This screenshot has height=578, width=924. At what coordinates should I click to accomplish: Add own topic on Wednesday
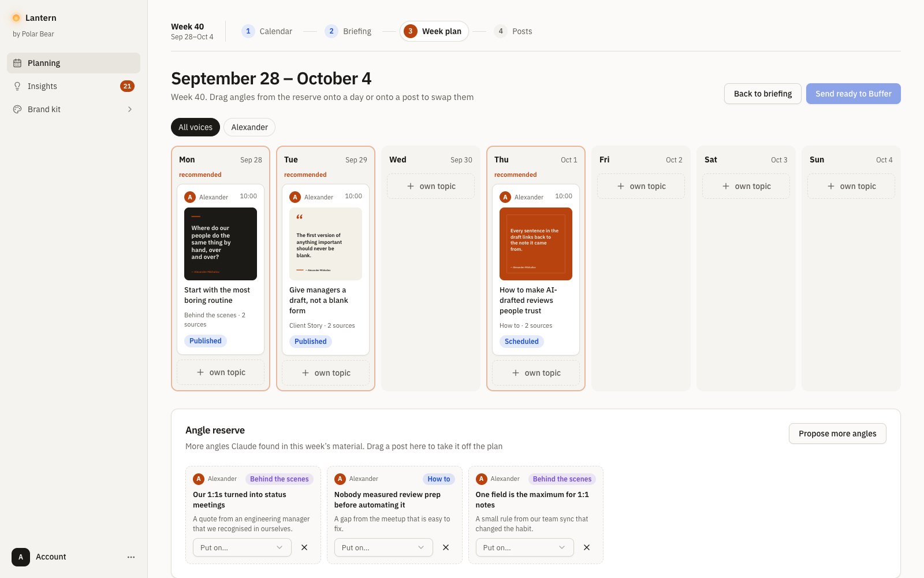(x=431, y=186)
